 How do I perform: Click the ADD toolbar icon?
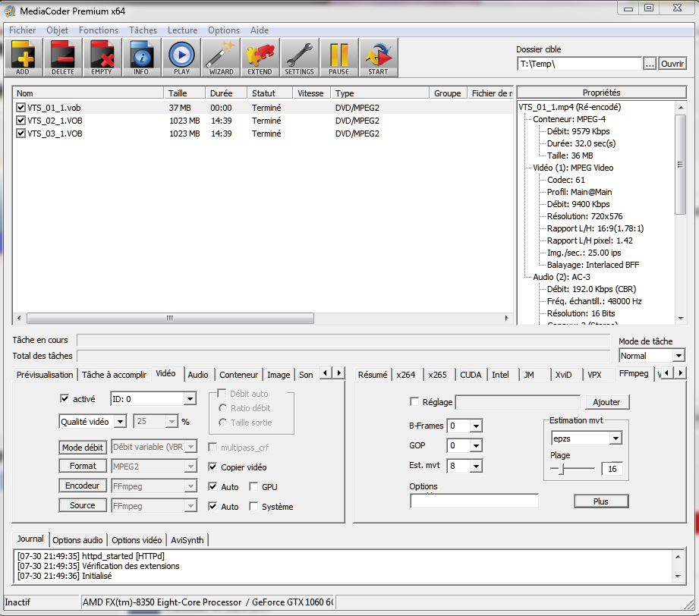click(x=24, y=58)
